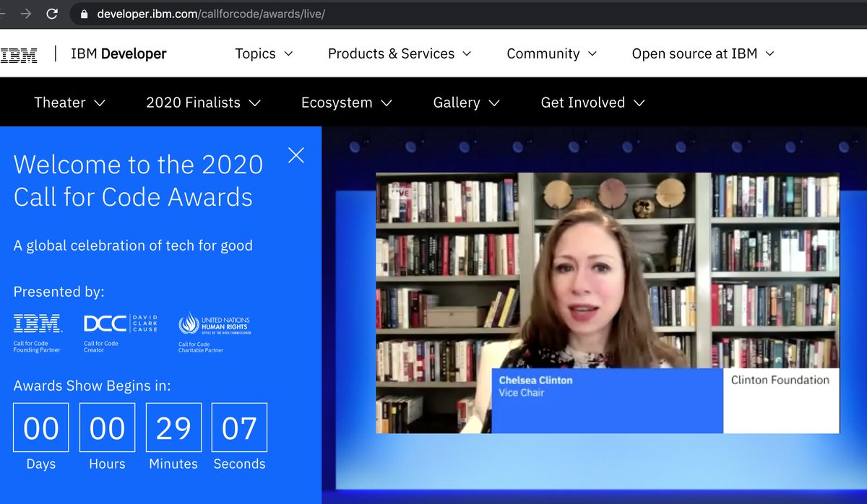Open IBM Developer home link
The height and width of the screenshot is (504, 867).
[118, 54]
